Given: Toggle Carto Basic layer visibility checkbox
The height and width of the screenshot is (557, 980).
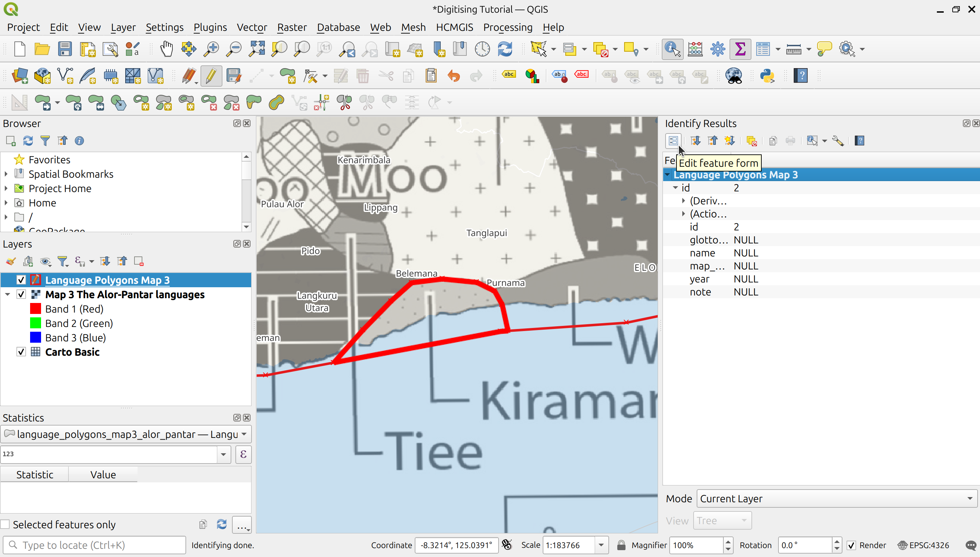Looking at the screenshot, I should 21,352.
